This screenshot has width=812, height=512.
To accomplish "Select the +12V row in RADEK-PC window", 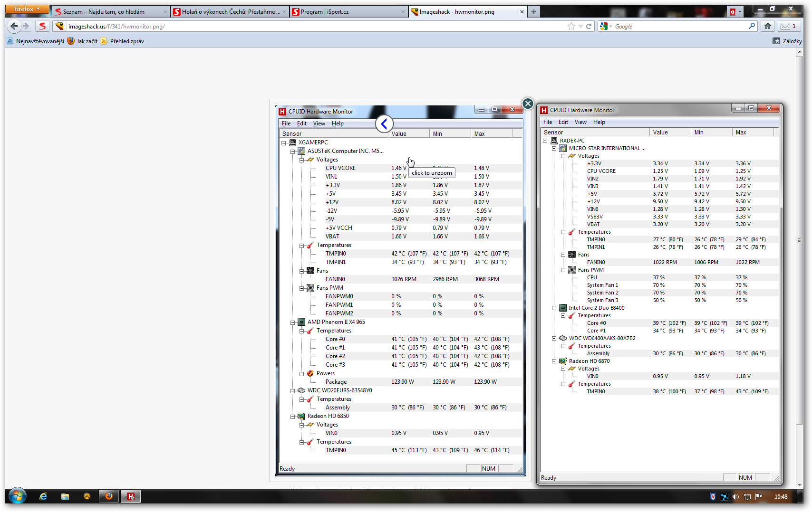I will [660, 201].
